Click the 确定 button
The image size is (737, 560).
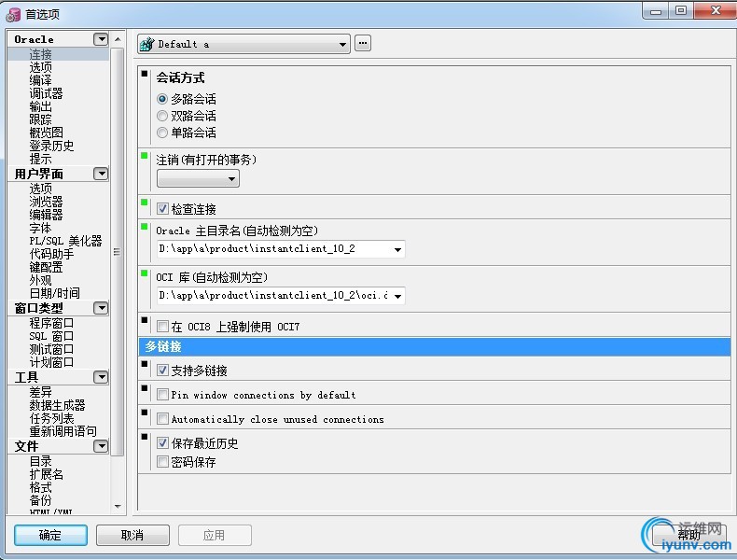click(x=50, y=535)
